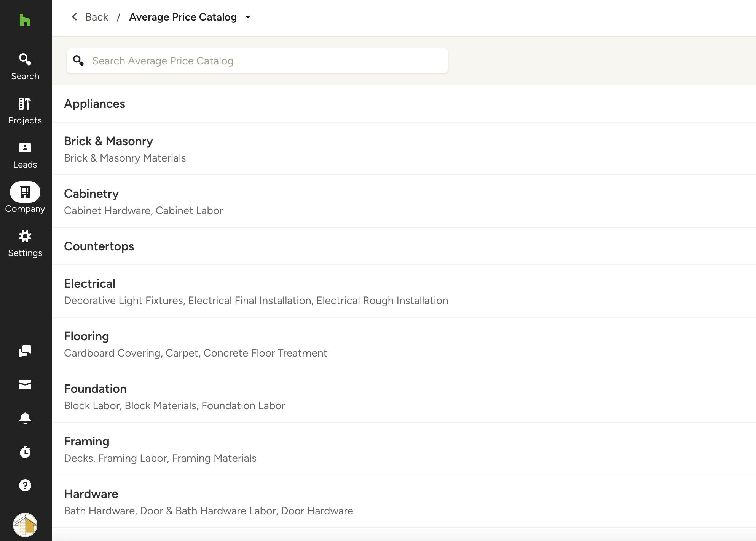Click Cabinet Hardware, Cabinet Labor text
Screen dimensions: 756x541
tap(144, 211)
